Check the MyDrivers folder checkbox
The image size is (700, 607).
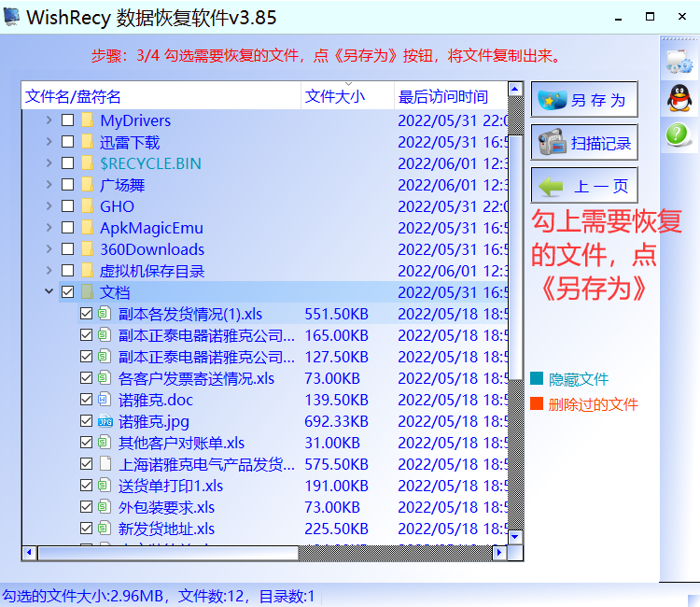(x=68, y=120)
